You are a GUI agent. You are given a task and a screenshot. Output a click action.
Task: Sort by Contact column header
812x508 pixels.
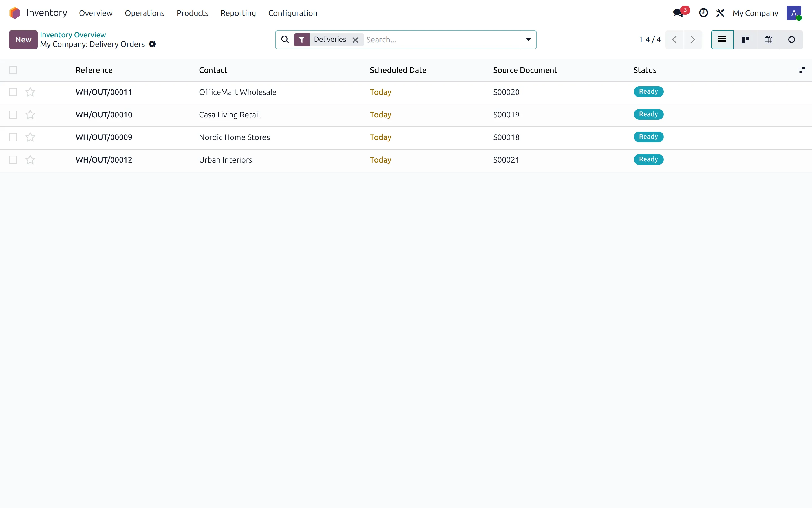click(213, 70)
